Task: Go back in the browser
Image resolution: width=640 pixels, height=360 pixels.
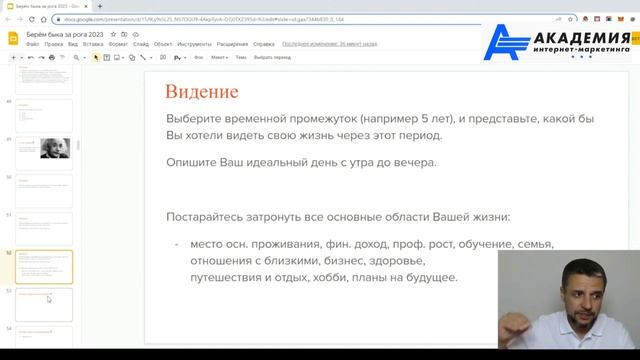Action: coord(8,19)
